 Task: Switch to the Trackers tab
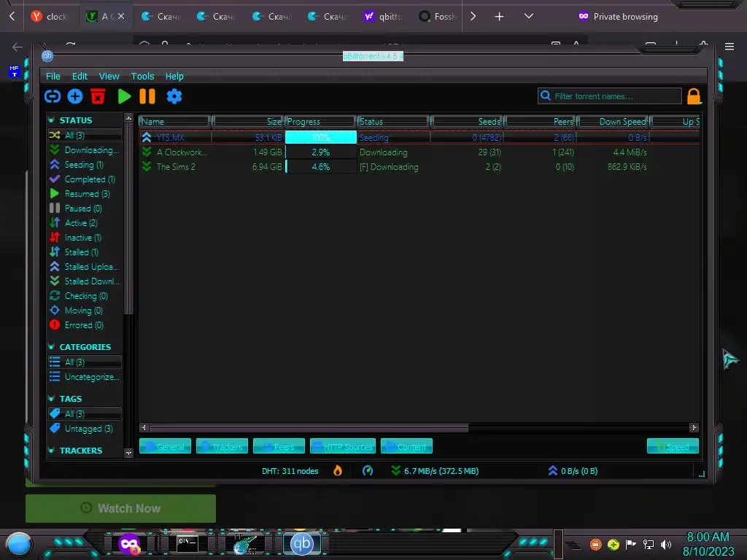point(222,446)
